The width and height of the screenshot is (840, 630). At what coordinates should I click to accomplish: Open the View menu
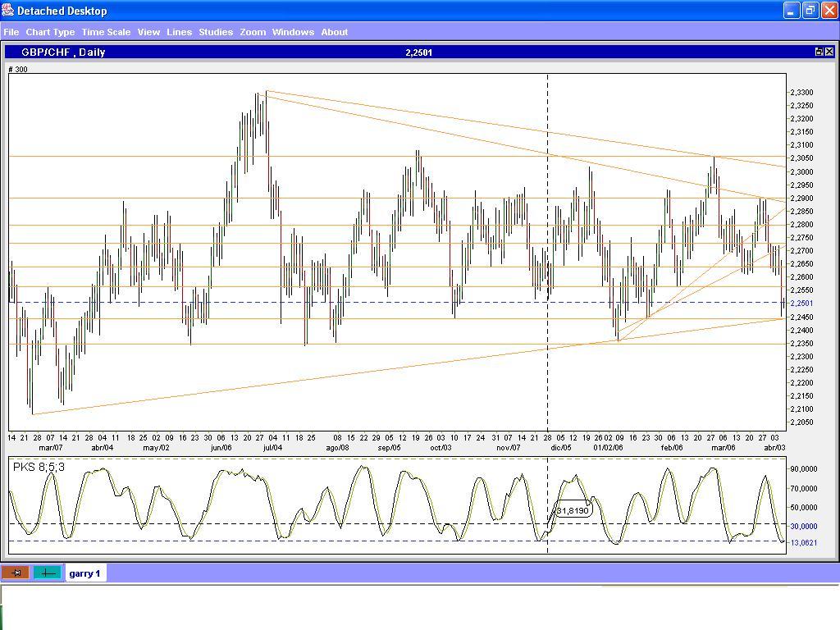point(148,32)
